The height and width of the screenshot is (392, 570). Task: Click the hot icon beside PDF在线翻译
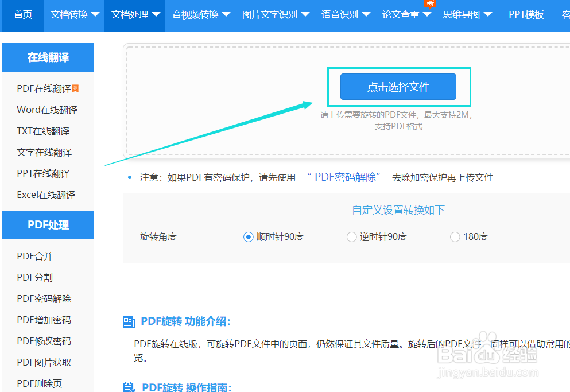[76, 87]
